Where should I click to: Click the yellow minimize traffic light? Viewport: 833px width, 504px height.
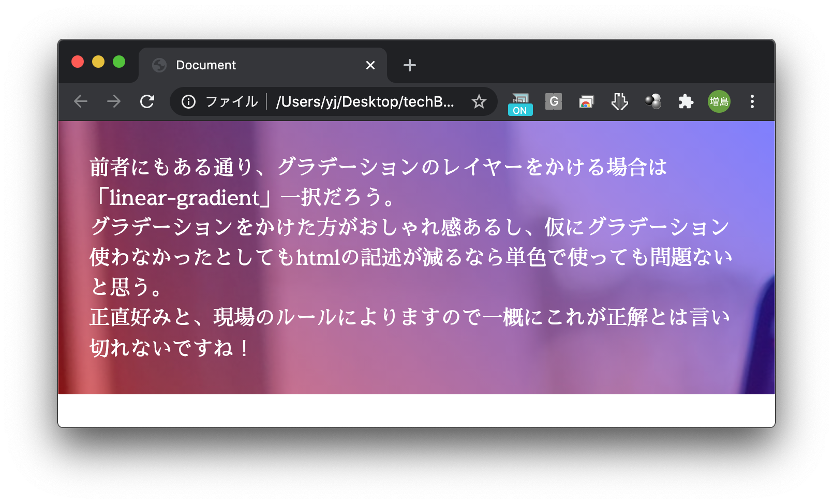click(x=98, y=62)
